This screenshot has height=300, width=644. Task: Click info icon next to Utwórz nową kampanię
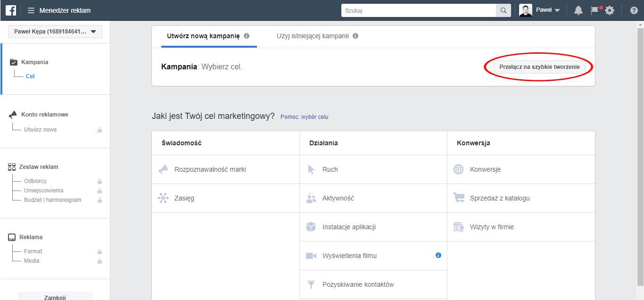[x=247, y=36]
